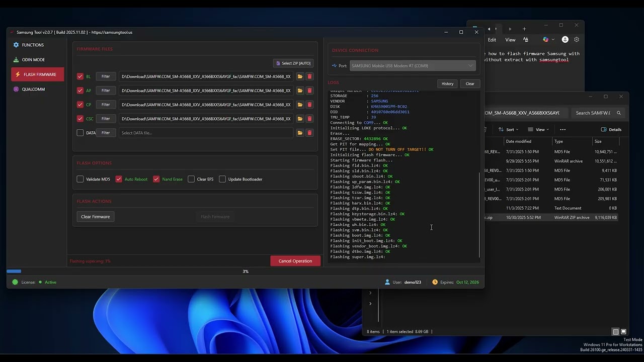This screenshot has height=362, width=644.
Task: Delete the DATA firmware entry
Action: (x=309, y=133)
